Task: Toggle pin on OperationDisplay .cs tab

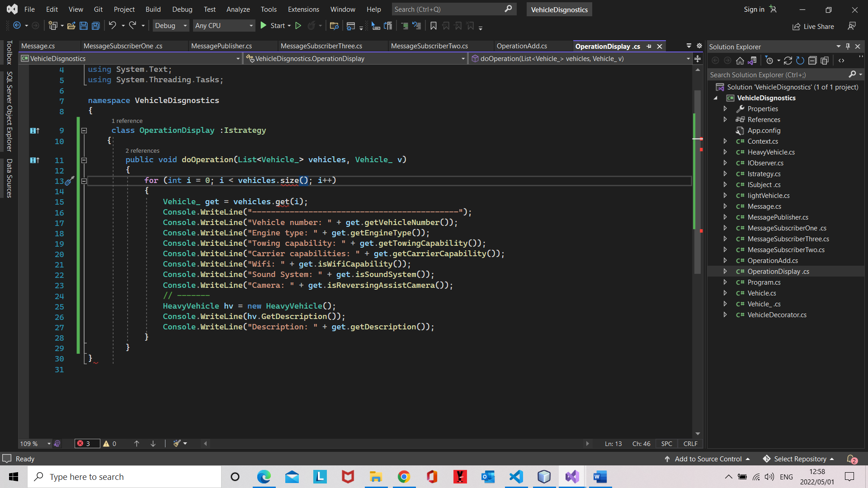Action: pyautogui.click(x=649, y=46)
